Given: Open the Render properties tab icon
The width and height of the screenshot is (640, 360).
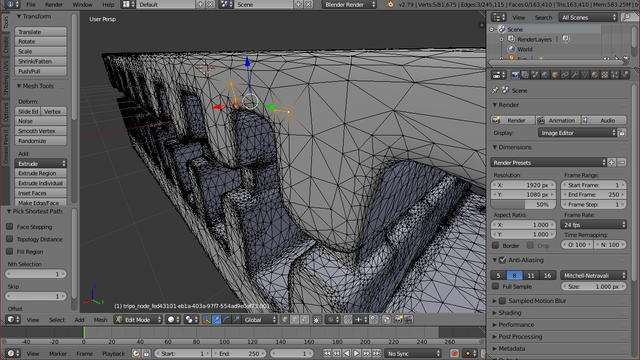Looking at the screenshot, I should pyautogui.click(x=516, y=75).
